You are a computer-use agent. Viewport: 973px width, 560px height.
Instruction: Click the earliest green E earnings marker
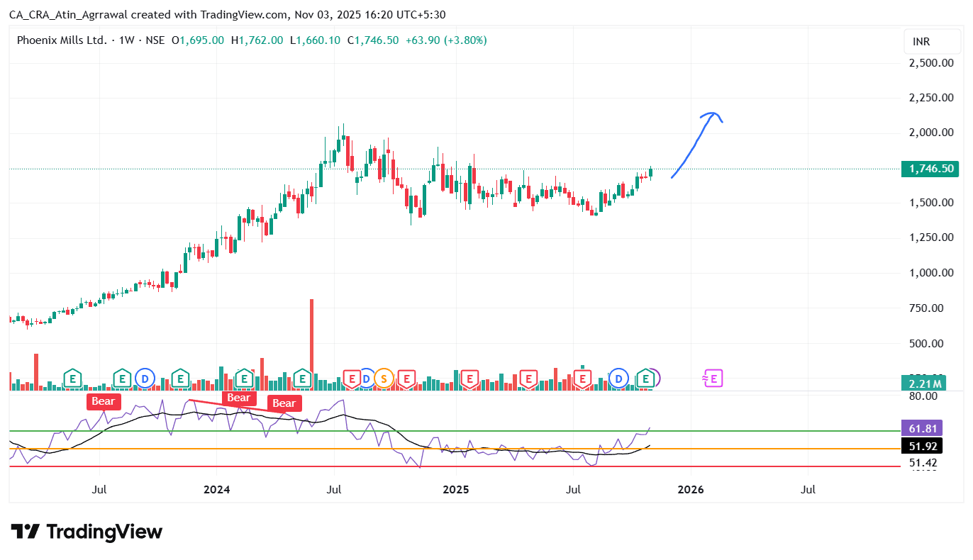(72, 379)
